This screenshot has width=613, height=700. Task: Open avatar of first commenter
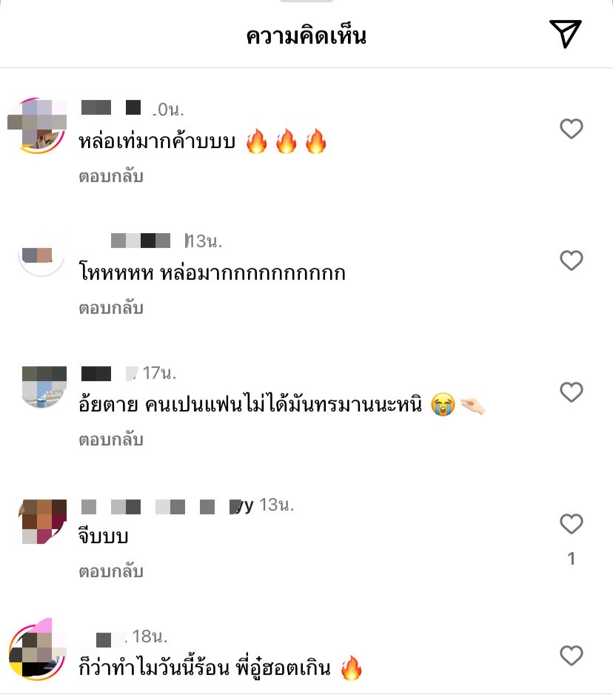pos(38,126)
